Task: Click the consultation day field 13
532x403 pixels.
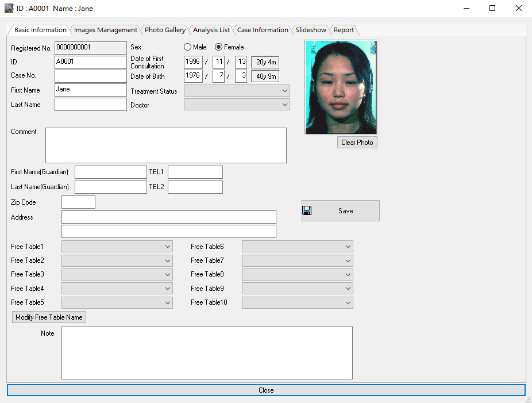Action: [x=241, y=62]
